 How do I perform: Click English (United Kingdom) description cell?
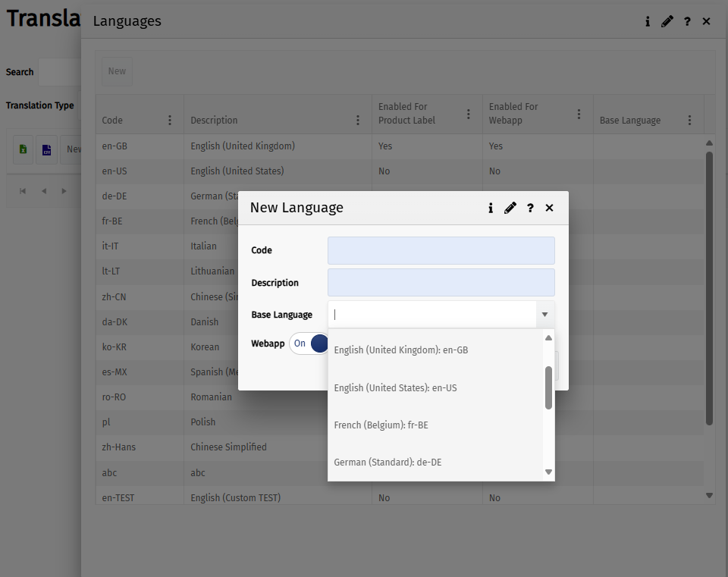point(278,146)
